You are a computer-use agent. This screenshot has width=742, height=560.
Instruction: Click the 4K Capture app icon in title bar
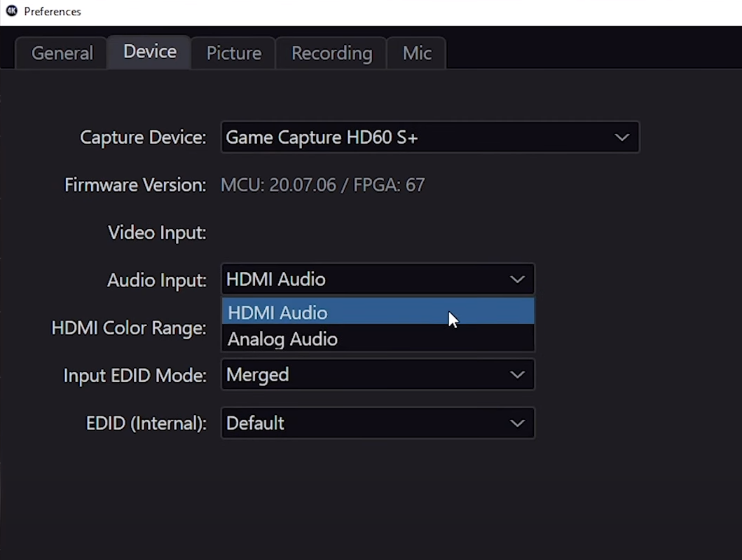point(11,11)
